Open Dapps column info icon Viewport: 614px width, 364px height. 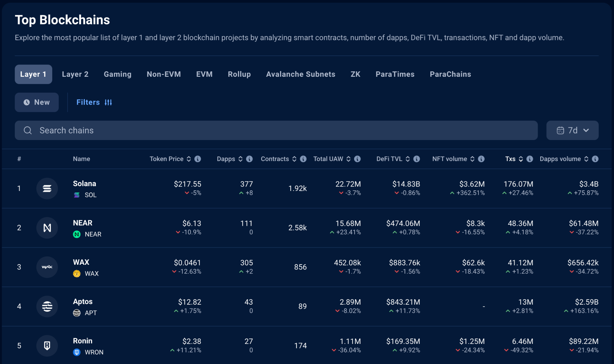[249, 159]
